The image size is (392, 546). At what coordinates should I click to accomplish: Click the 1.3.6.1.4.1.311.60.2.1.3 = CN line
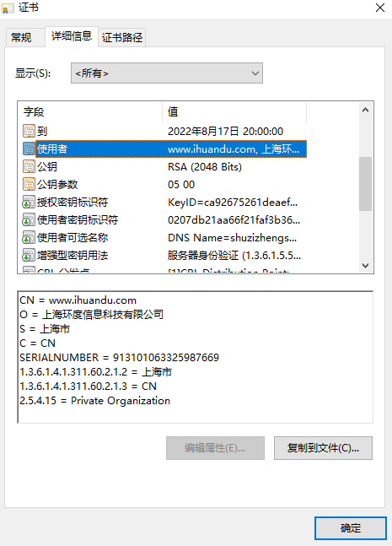tap(88, 386)
